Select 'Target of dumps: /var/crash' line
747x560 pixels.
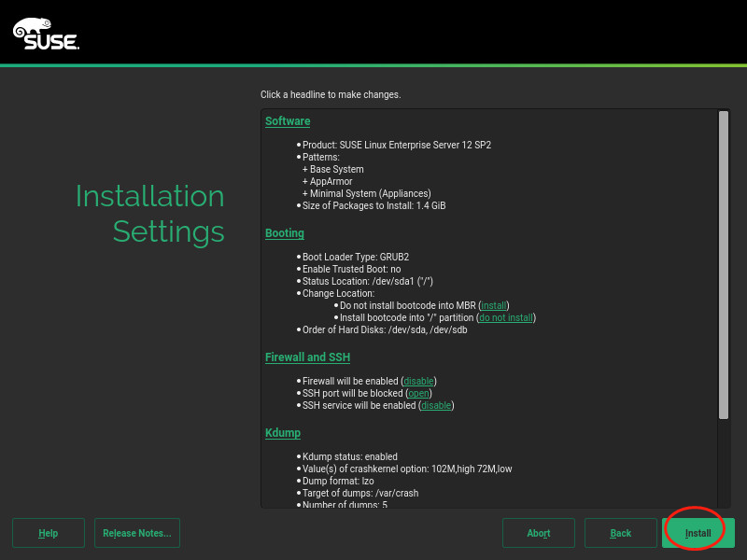coord(360,494)
